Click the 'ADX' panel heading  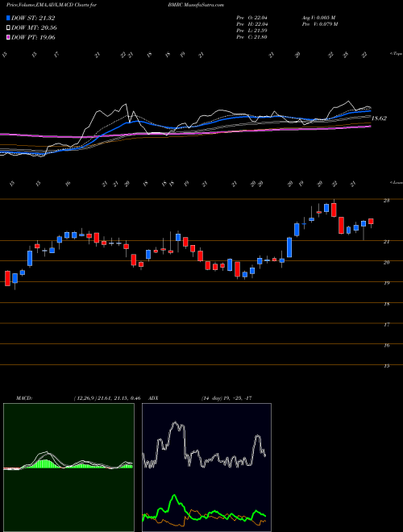click(x=155, y=398)
